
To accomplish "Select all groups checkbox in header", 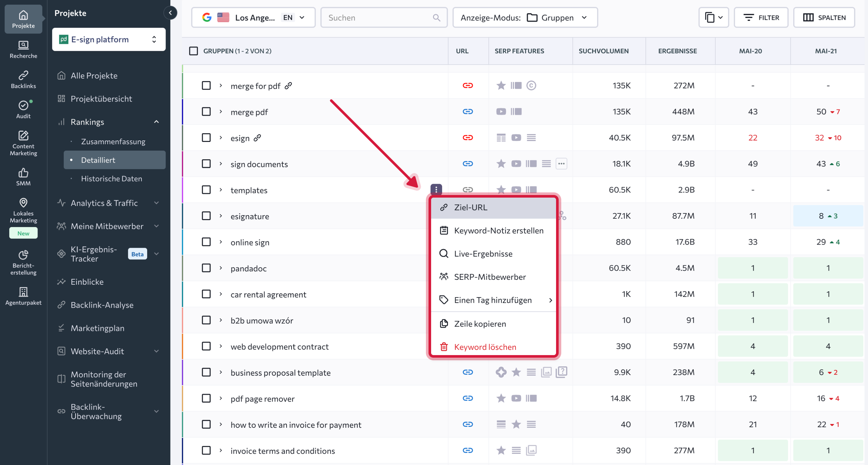I will (193, 51).
